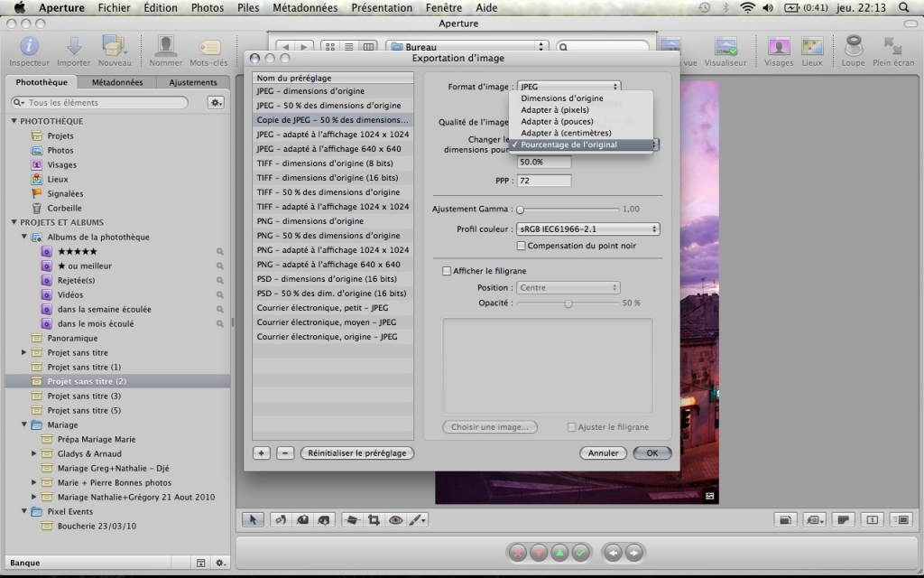Screen dimensions: 924x578
Task: Click the Annuler button
Action: 603,453
